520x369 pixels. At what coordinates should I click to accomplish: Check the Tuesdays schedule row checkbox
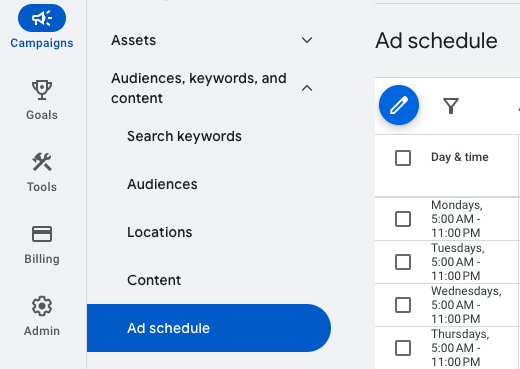pyautogui.click(x=403, y=262)
